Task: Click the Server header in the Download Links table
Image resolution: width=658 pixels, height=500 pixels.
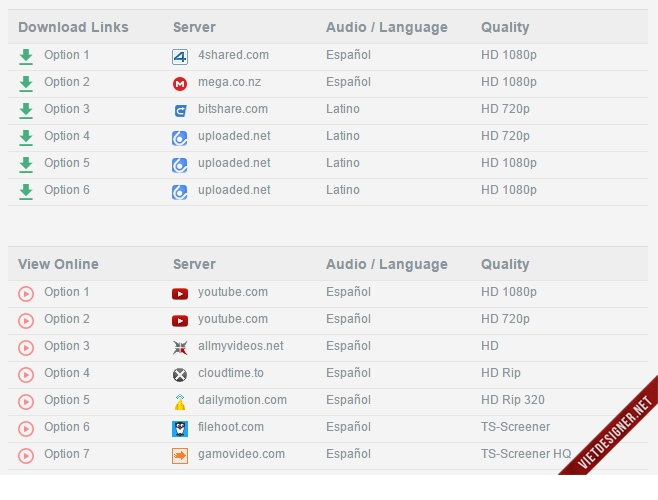Action: point(194,27)
